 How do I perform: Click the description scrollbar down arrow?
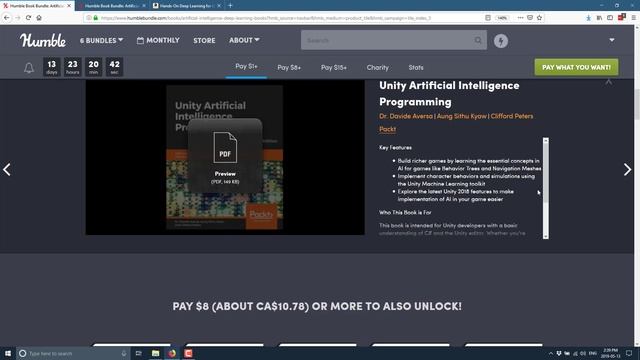click(546, 236)
